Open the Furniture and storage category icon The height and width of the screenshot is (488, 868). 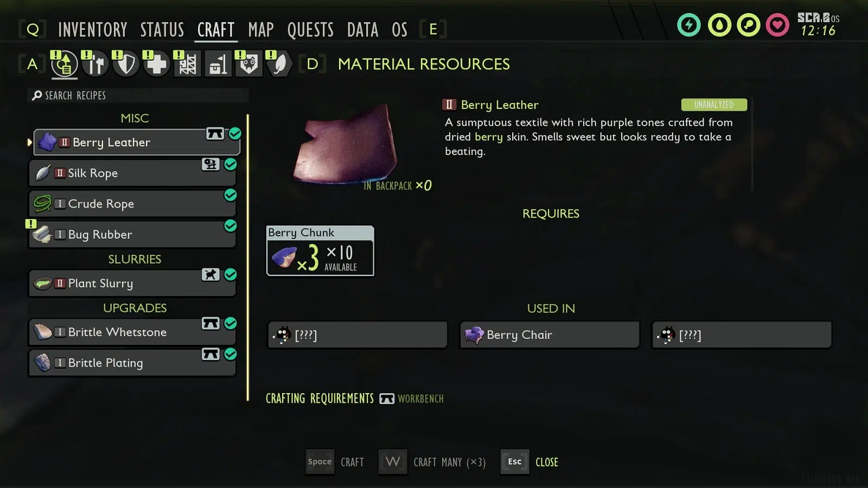[x=218, y=65]
